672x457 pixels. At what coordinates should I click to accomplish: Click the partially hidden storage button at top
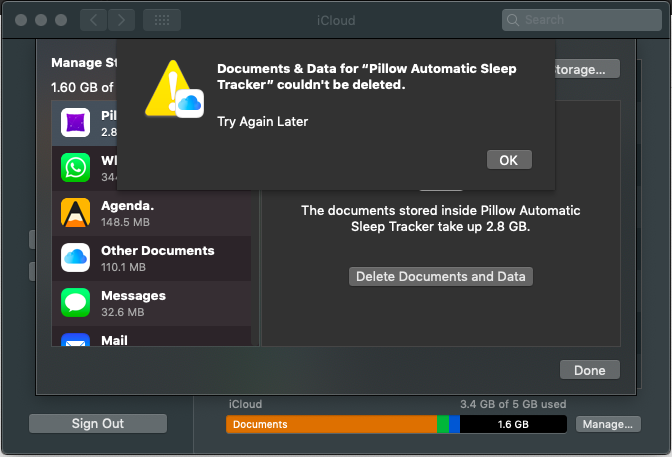pyautogui.click(x=588, y=69)
